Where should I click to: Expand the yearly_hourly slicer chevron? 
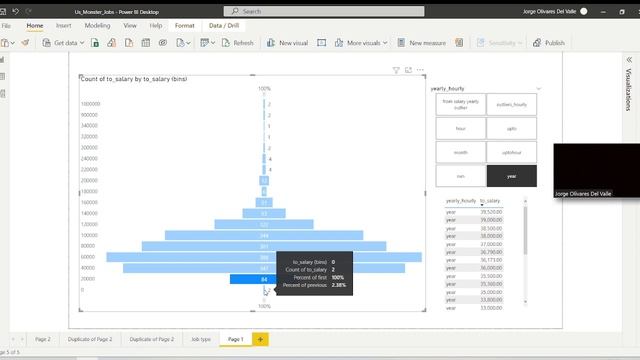538,89
